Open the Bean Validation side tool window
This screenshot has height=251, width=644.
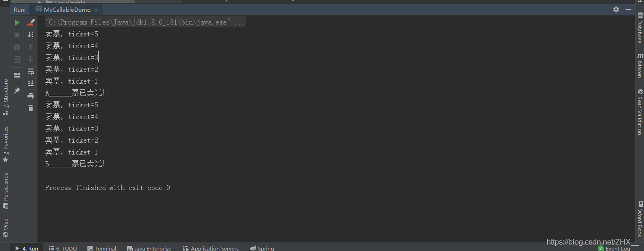pyautogui.click(x=639, y=112)
